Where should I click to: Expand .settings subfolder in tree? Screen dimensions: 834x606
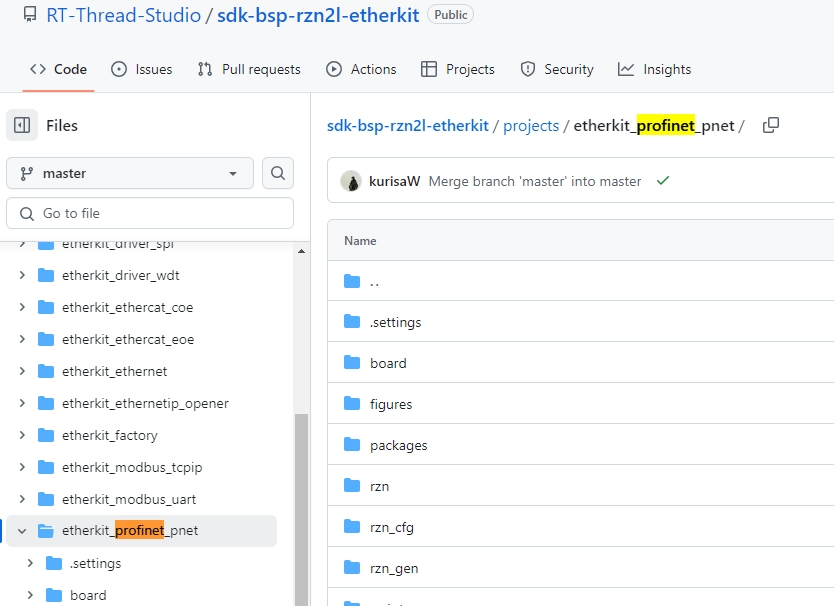coord(30,563)
